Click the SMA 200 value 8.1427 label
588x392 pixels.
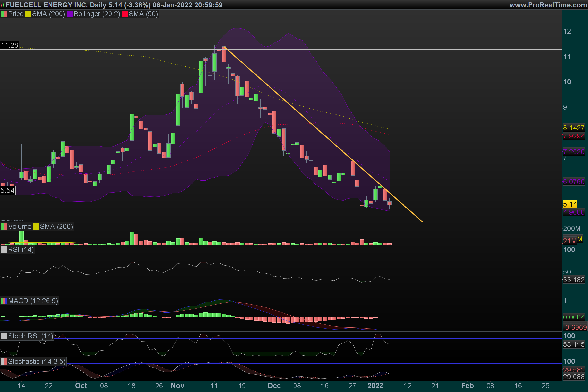574,128
